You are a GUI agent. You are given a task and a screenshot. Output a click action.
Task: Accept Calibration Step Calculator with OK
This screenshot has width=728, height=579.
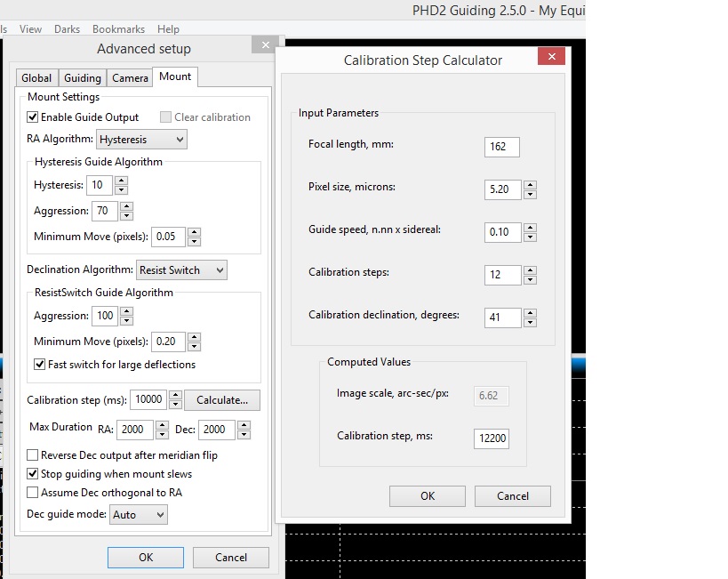tap(428, 495)
